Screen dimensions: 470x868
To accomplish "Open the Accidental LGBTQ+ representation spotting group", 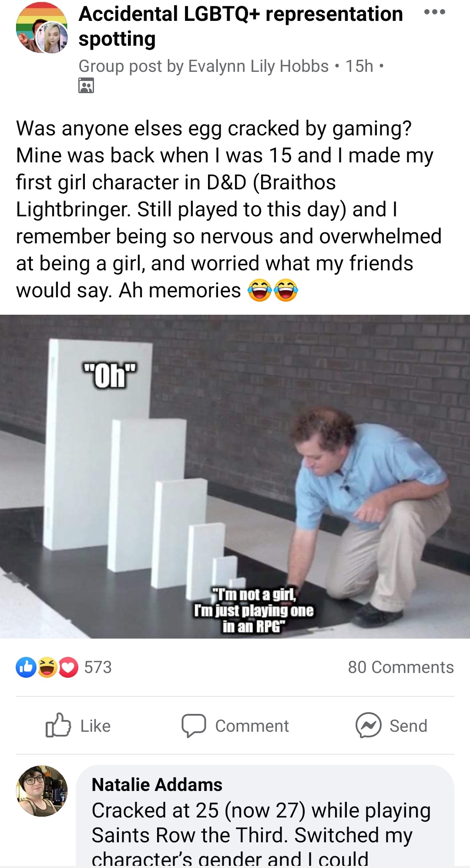I will 240,26.
